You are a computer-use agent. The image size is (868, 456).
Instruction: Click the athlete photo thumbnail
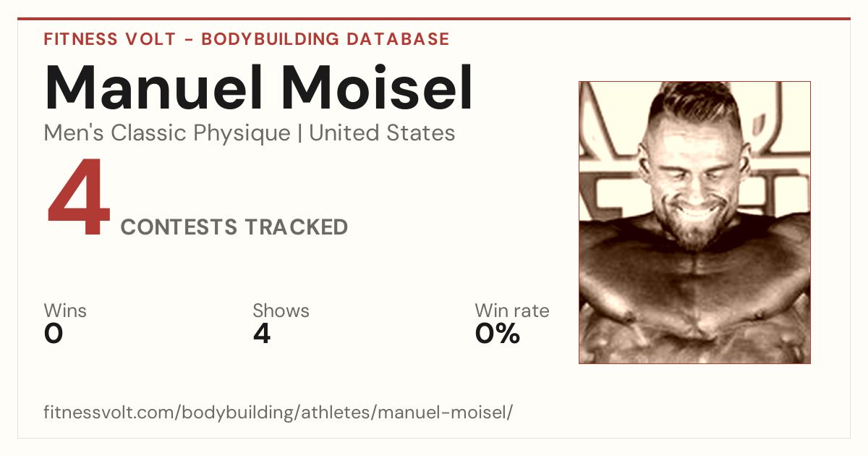click(x=694, y=222)
